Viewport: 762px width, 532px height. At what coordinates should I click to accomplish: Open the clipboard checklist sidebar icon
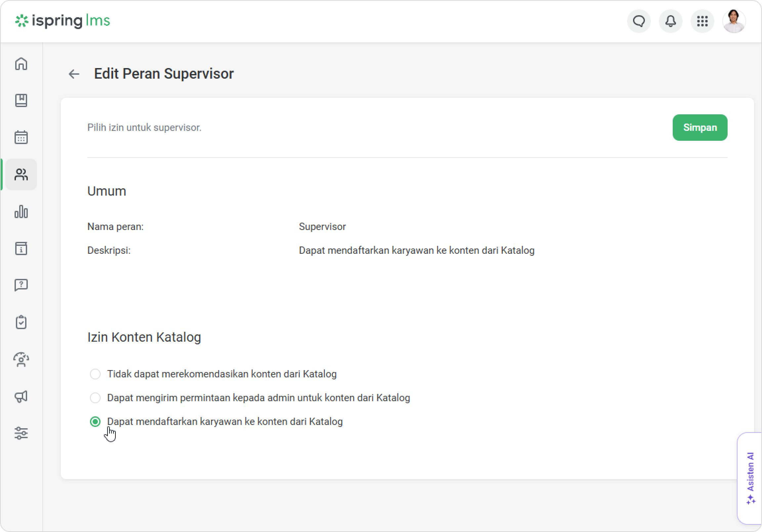click(x=21, y=322)
